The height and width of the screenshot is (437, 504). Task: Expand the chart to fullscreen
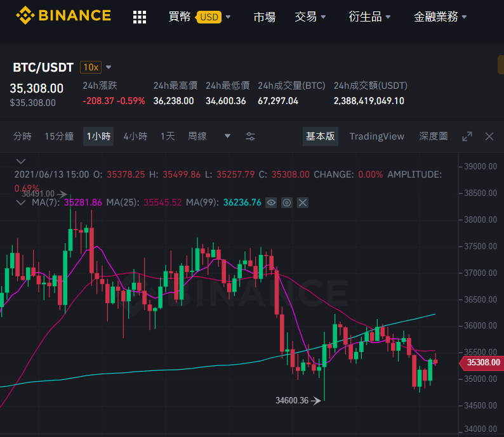coord(467,136)
